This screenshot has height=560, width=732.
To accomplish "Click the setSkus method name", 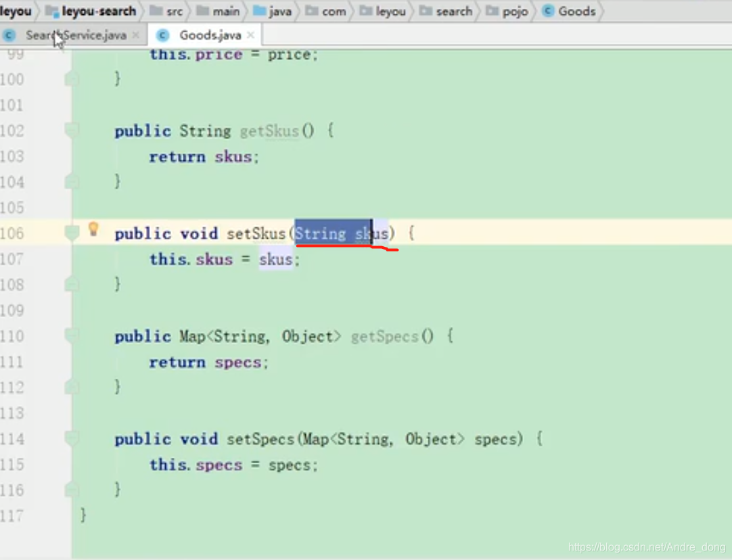I will 256,233.
